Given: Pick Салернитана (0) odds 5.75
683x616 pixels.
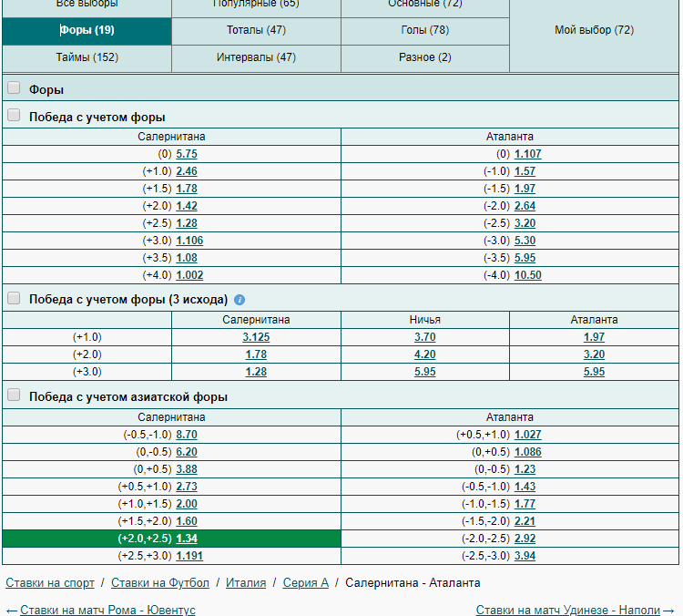Looking at the screenshot, I should click(x=187, y=154).
